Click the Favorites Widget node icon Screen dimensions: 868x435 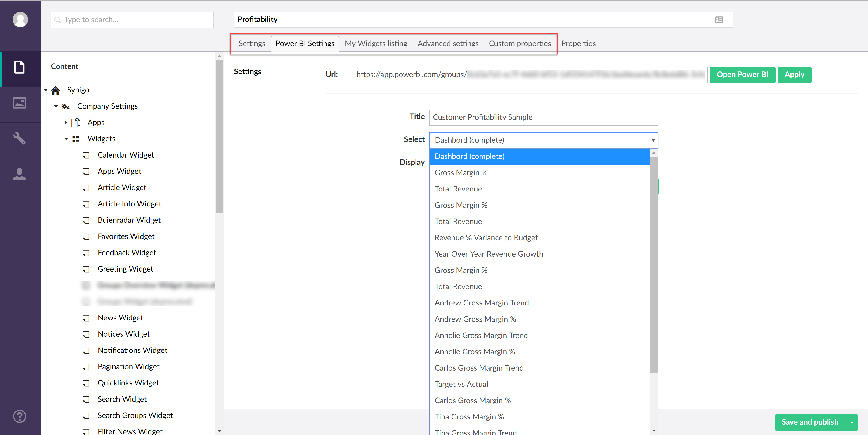(x=86, y=236)
